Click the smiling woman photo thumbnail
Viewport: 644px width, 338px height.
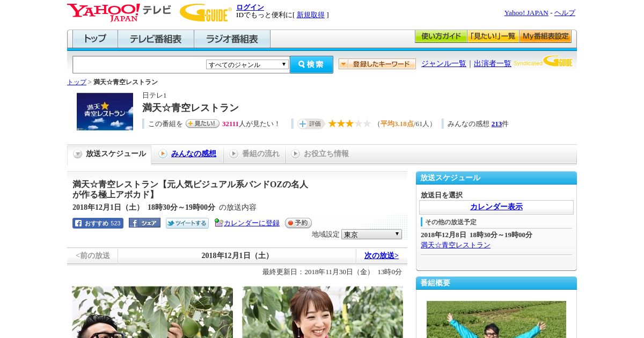point(323,312)
